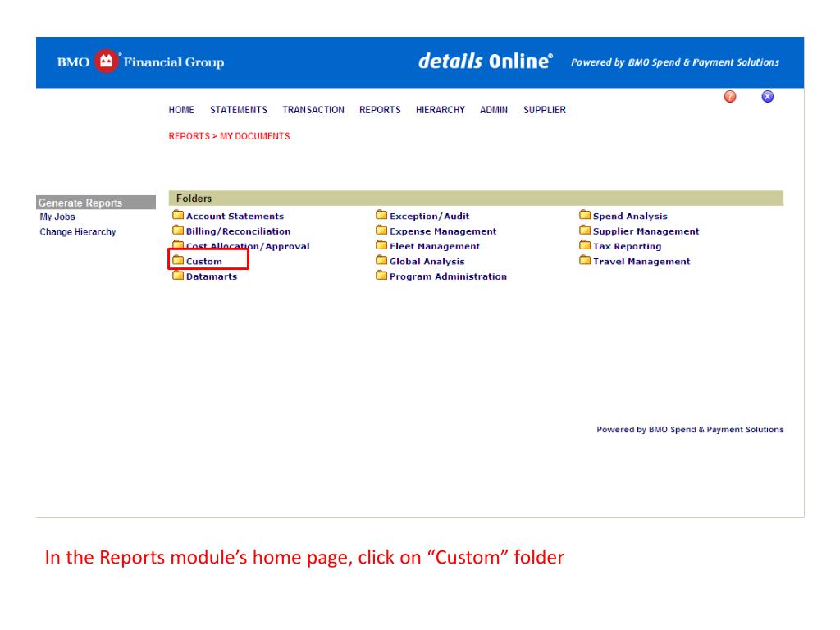The height and width of the screenshot is (630, 840).
Task: Click the MY DOCUMENTS breadcrumb
Action: 254,136
